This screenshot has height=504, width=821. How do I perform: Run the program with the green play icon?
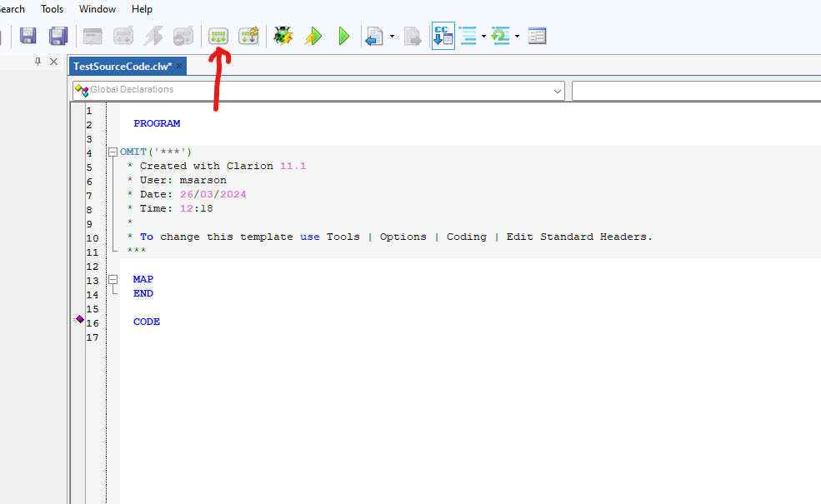pyautogui.click(x=343, y=36)
